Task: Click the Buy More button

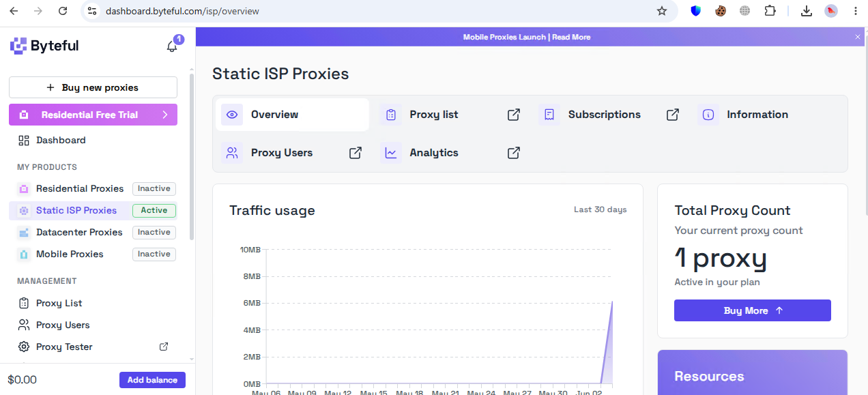Action: 753,310
